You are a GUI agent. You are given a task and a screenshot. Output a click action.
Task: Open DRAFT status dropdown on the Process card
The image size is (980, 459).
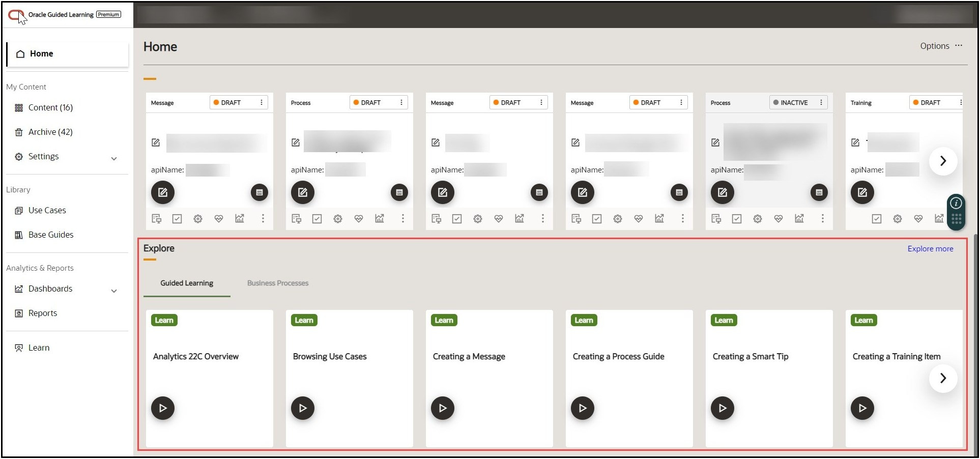pos(379,102)
